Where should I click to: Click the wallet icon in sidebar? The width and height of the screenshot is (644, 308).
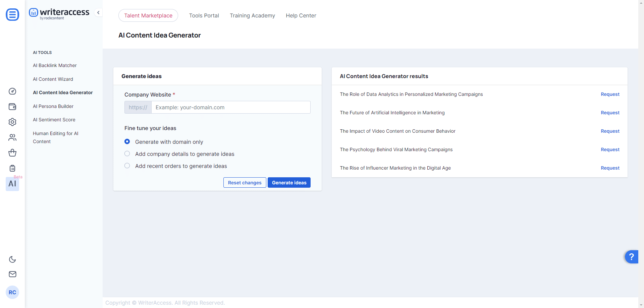point(12,107)
